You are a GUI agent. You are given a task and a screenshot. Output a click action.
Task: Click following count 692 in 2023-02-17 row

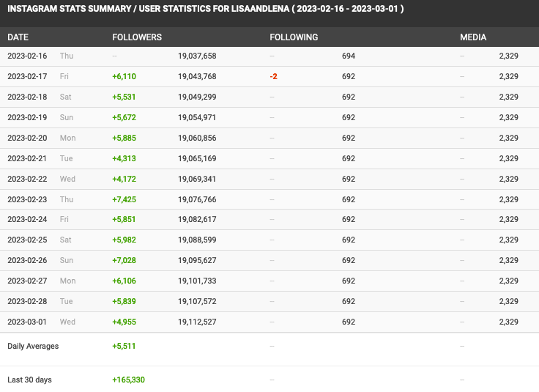pos(348,76)
